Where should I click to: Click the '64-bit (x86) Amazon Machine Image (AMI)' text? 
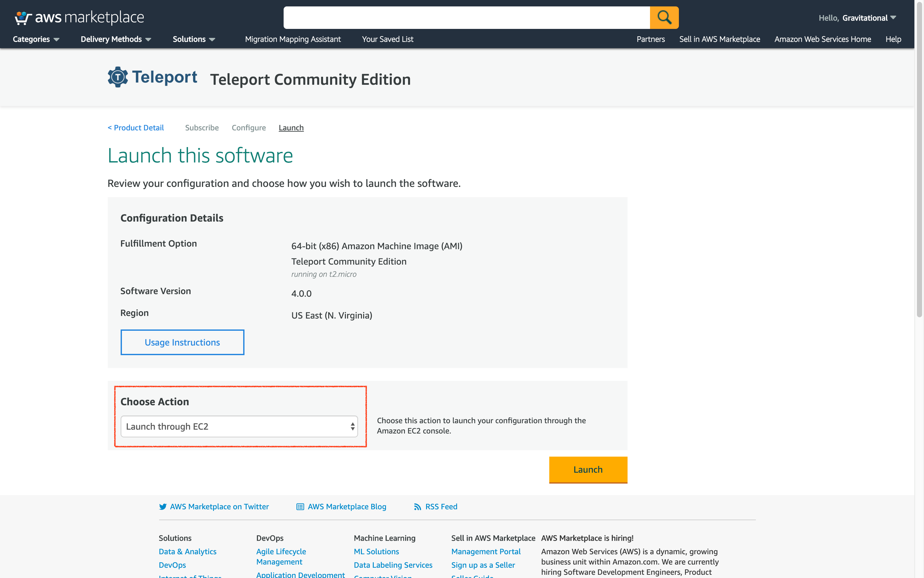click(377, 246)
